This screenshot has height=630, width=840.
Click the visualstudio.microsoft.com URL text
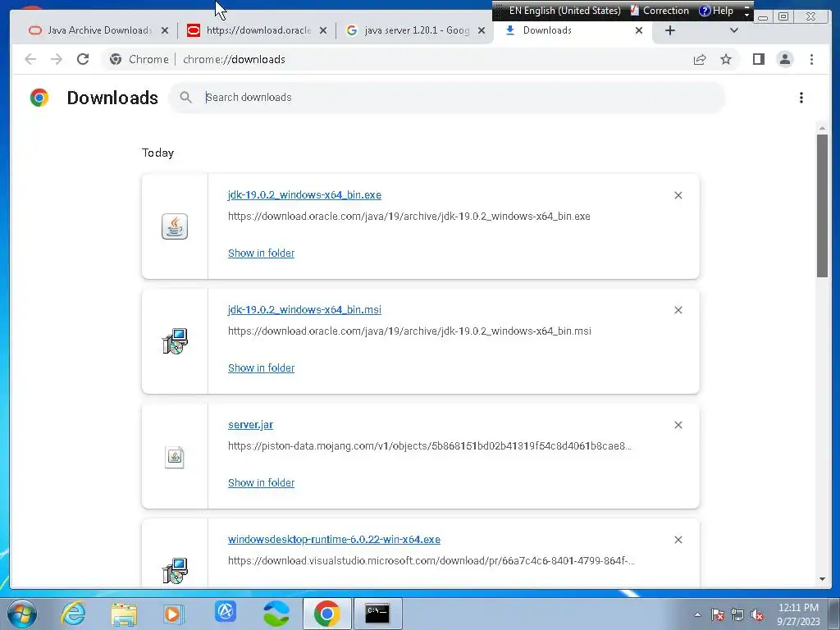431,561
